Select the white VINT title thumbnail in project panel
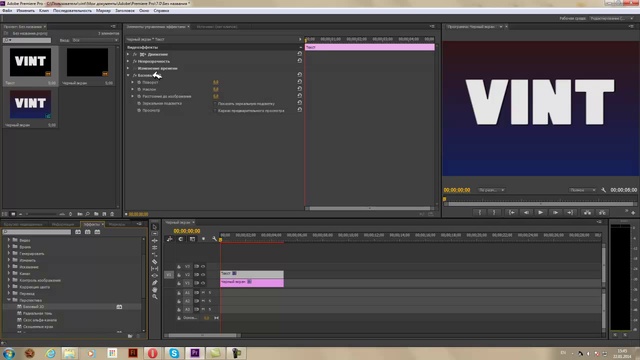 click(31, 62)
